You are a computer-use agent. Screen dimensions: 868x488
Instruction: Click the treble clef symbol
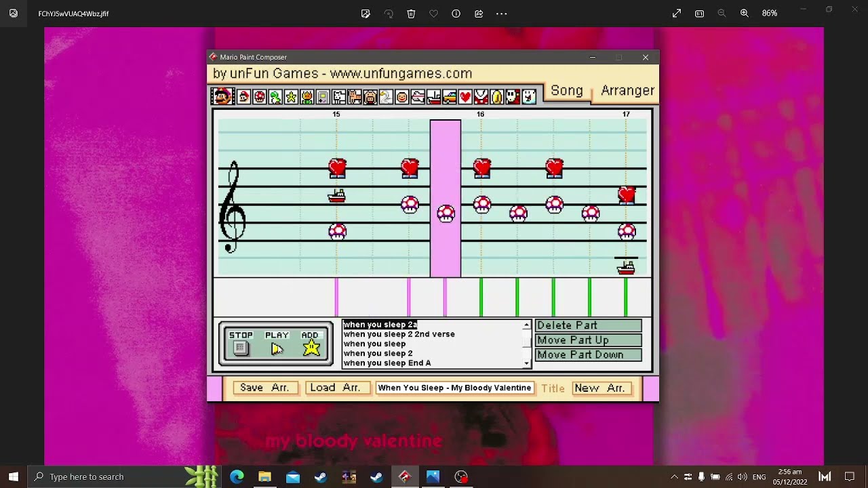(x=233, y=207)
